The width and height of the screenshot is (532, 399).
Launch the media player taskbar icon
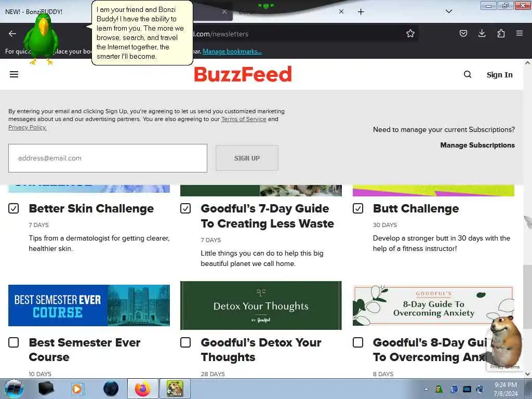click(x=77, y=389)
